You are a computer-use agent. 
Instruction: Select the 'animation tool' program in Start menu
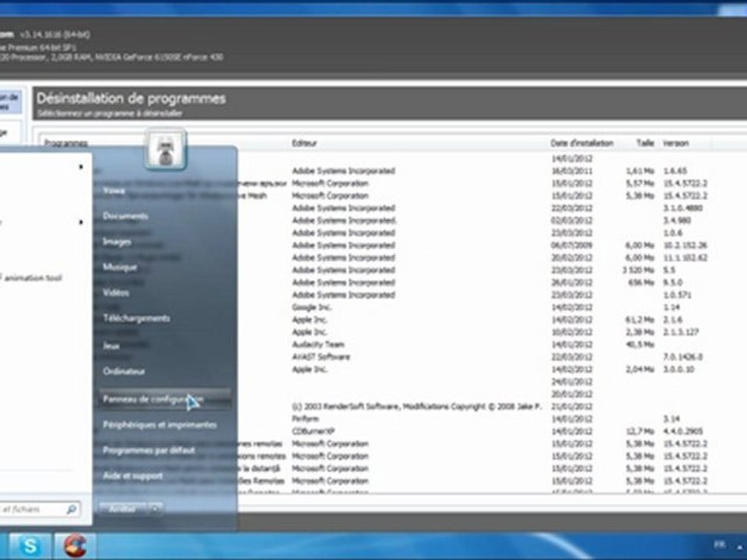pos(33,278)
